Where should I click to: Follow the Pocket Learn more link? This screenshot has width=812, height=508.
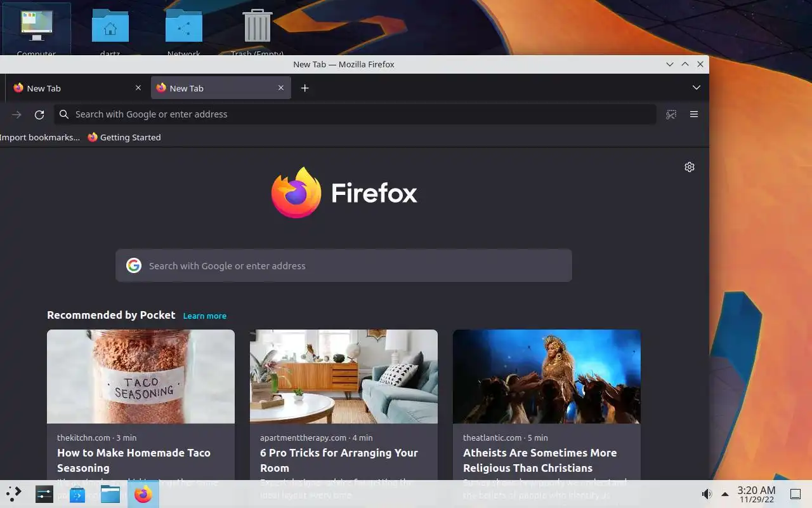[205, 316]
